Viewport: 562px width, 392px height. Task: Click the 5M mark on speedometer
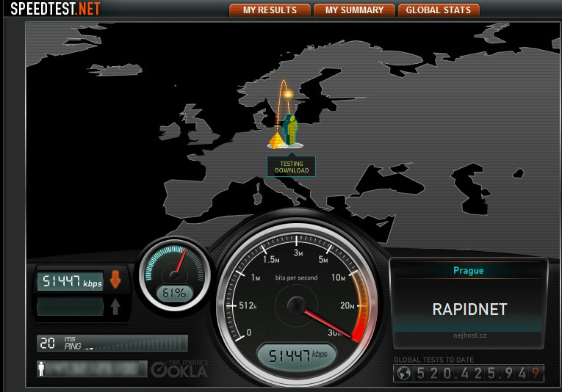click(323, 260)
